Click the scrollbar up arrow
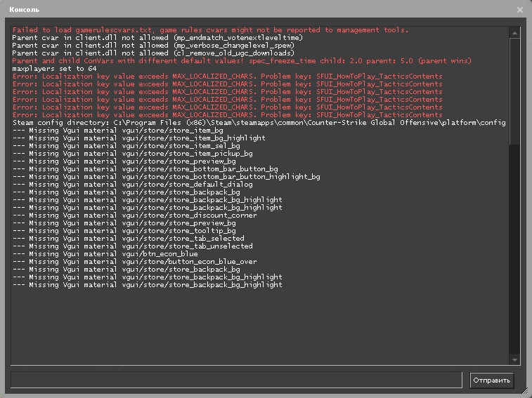 tap(514, 30)
